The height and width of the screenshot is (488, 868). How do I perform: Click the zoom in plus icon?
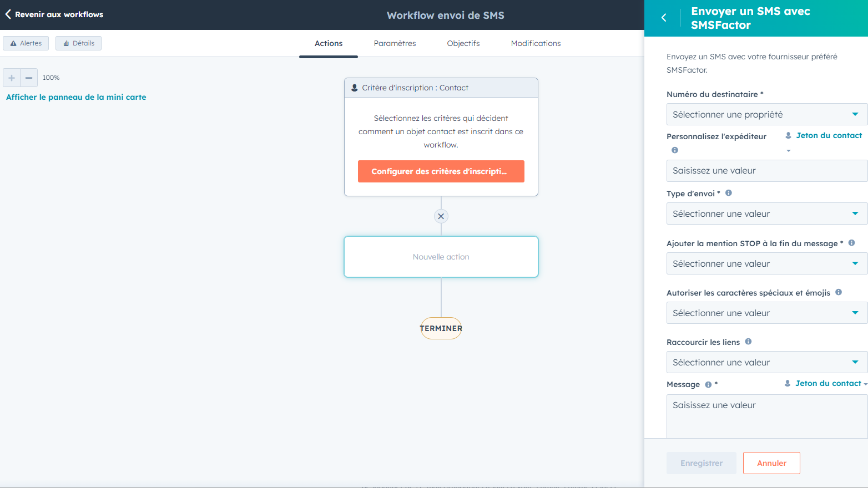coord(12,78)
